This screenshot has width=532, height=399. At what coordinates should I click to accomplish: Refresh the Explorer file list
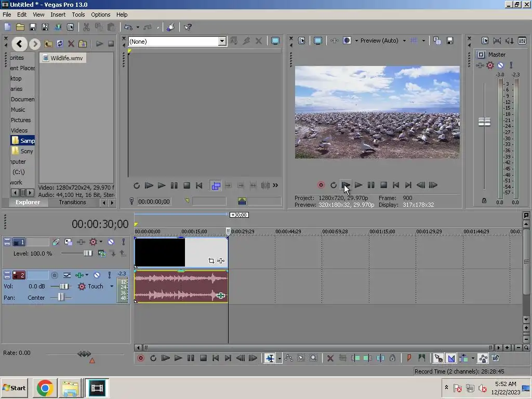[x=60, y=44]
